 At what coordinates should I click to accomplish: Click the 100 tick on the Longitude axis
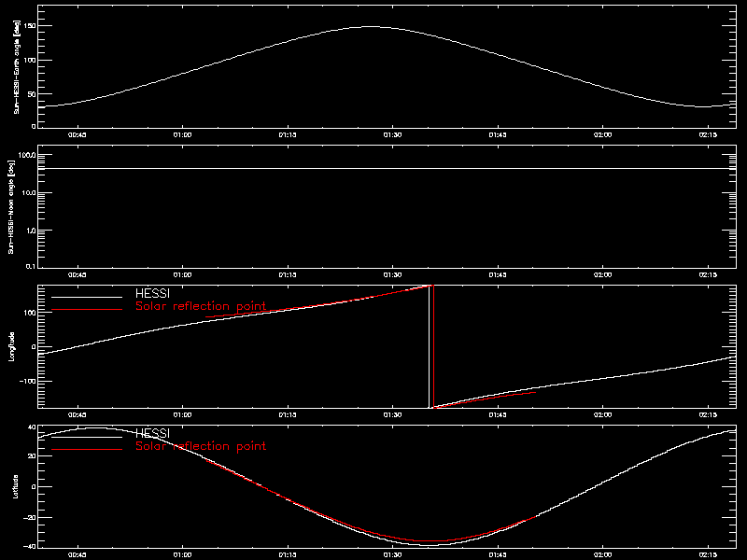point(30,312)
